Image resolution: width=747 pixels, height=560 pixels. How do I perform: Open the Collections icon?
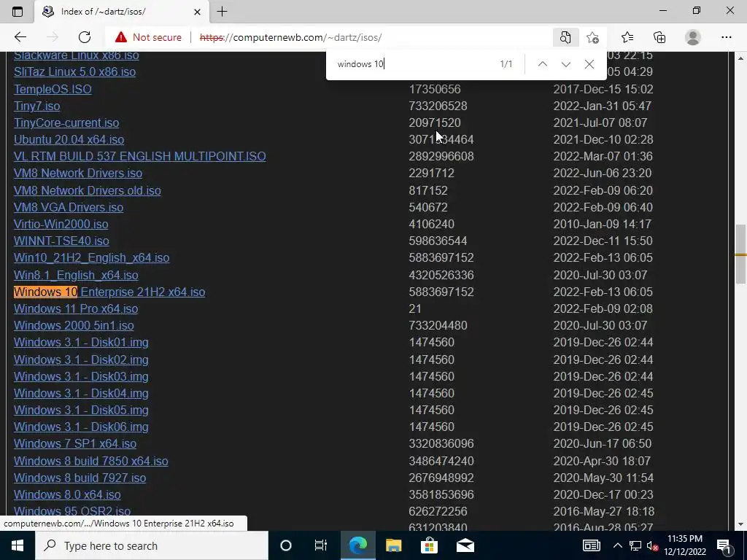click(x=659, y=37)
